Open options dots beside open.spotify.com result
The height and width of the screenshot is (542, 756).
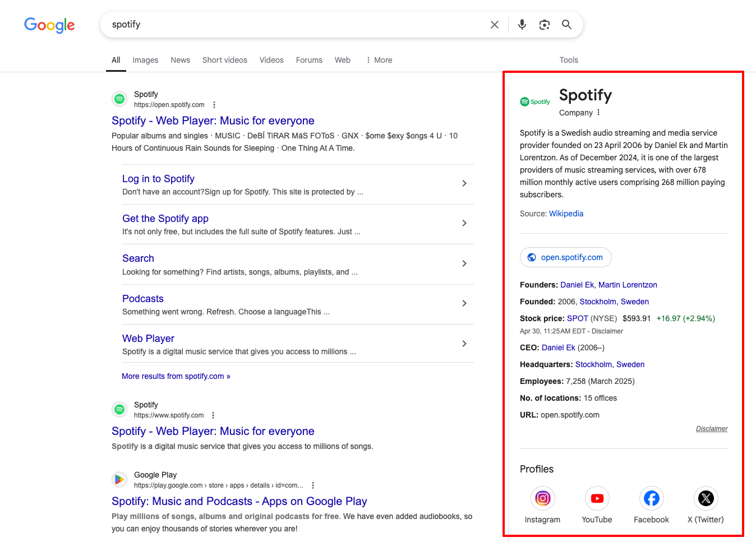pyautogui.click(x=214, y=105)
